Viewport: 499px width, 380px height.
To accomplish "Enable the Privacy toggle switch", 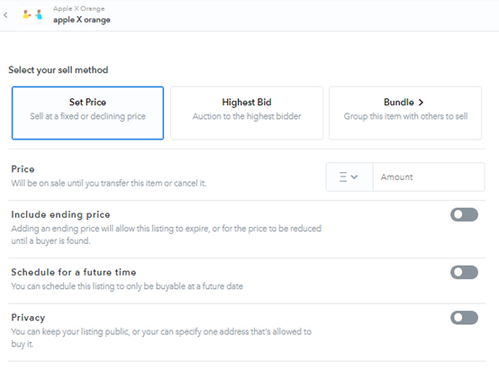I will click(x=464, y=318).
